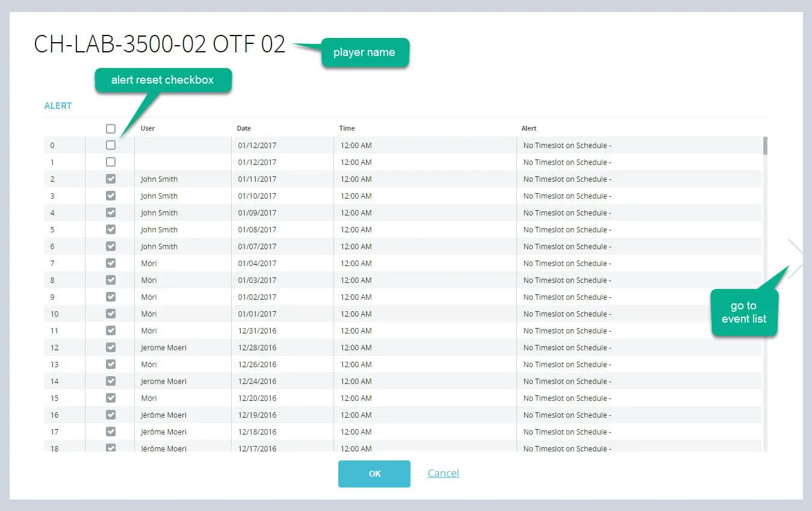Viewport: 812px width, 511px height.
Task: Check the alert reset box for row 0
Action: 111,145
